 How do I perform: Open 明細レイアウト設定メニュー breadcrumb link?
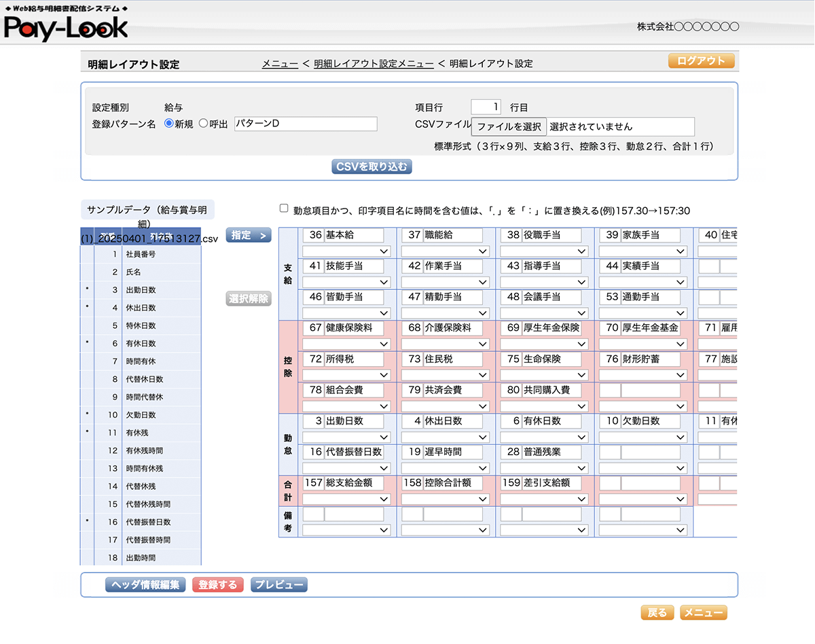click(x=374, y=64)
